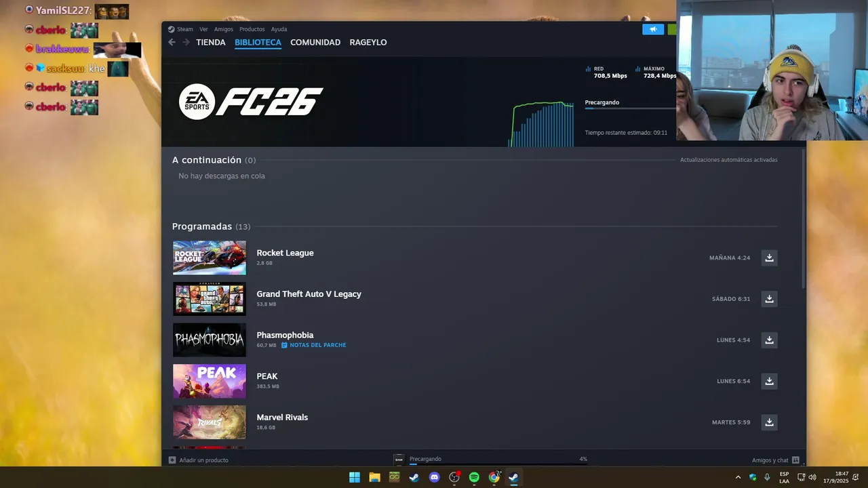
Task: Click the plus icon to add a product
Action: (172, 460)
